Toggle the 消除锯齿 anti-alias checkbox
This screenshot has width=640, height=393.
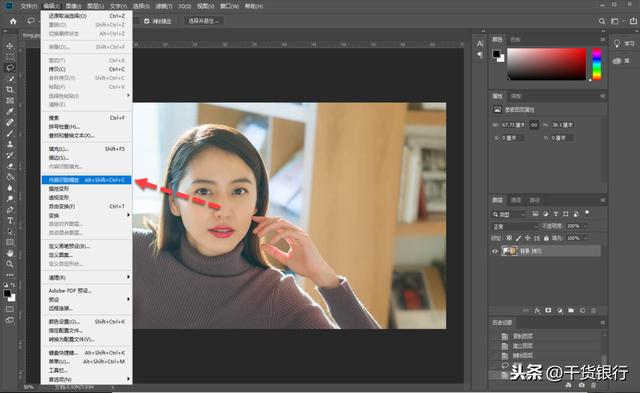147,21
